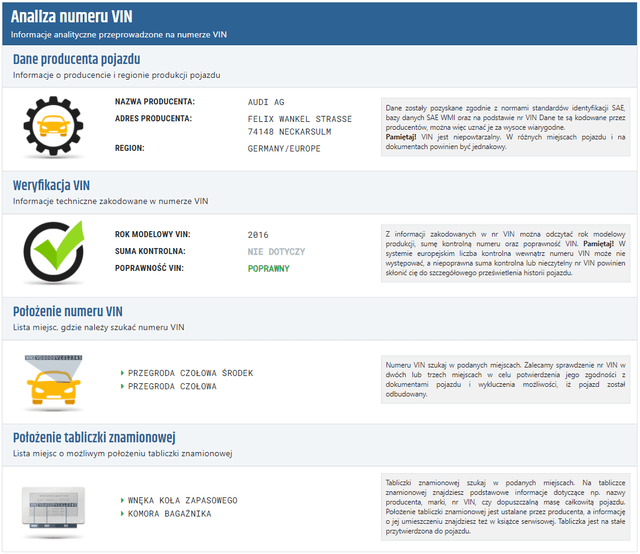
Task: Click the SAE standards info box
Action: point(505,127)
